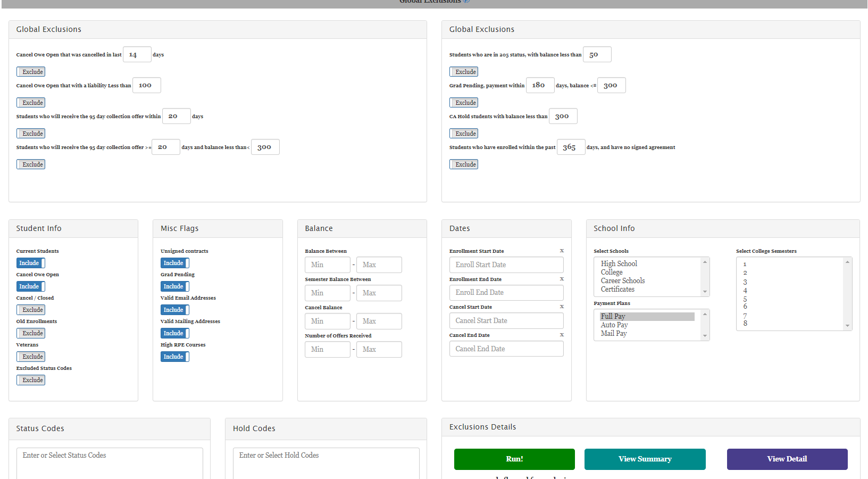Select semester 1 in College Semesters list

745,264
